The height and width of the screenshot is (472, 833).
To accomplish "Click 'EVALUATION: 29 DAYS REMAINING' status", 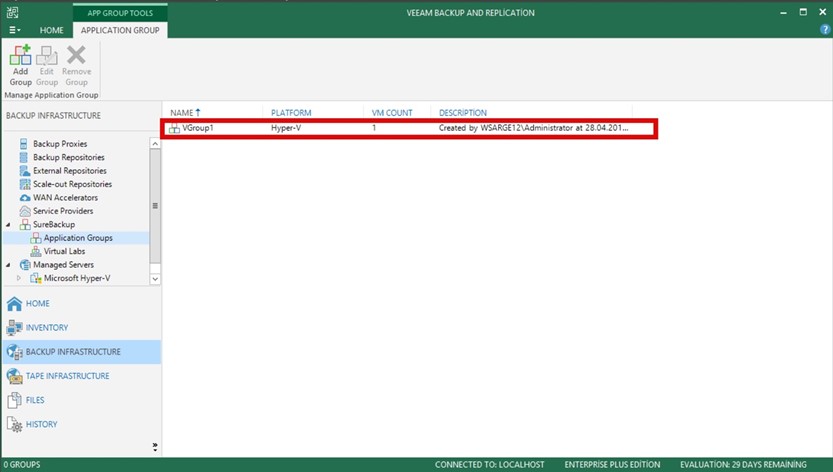I will [743, 465].
